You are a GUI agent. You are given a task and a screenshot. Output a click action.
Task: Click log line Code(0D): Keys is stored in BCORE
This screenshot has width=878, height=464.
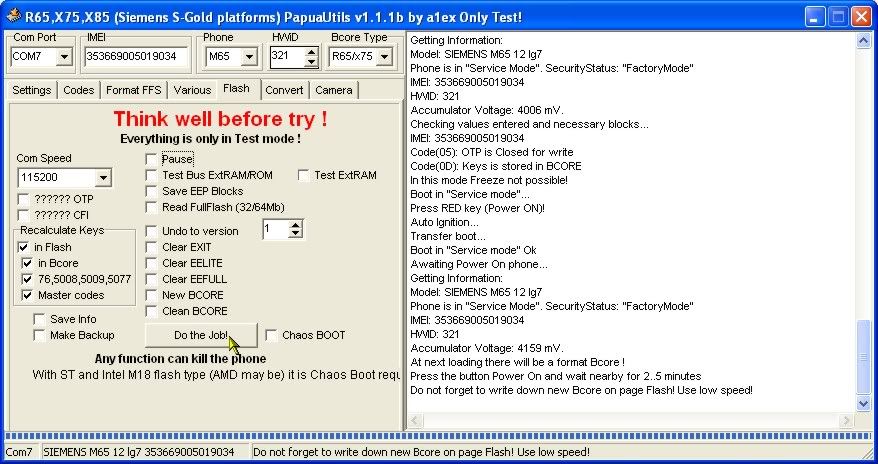(x=496, y=166)
